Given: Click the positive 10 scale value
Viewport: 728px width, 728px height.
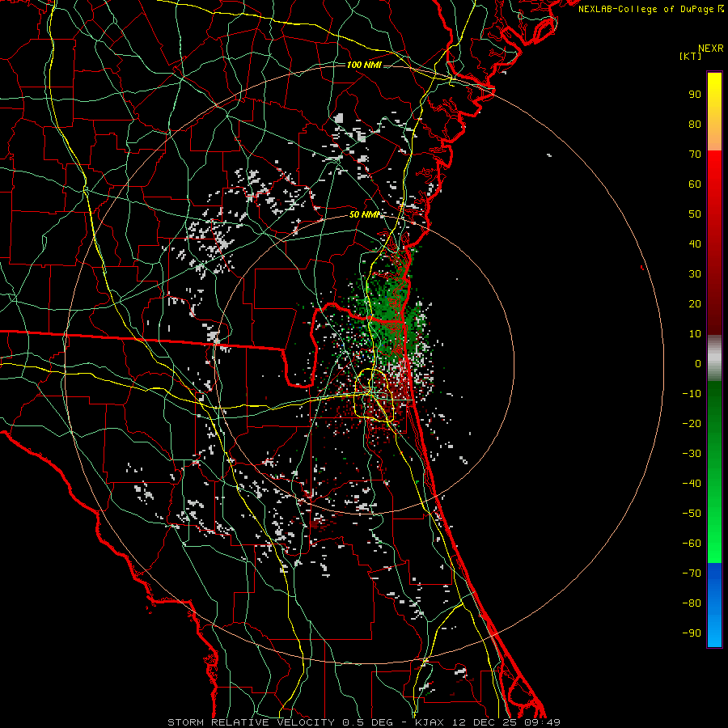Looking at the screenshot, I should click(x=695, y=334).
